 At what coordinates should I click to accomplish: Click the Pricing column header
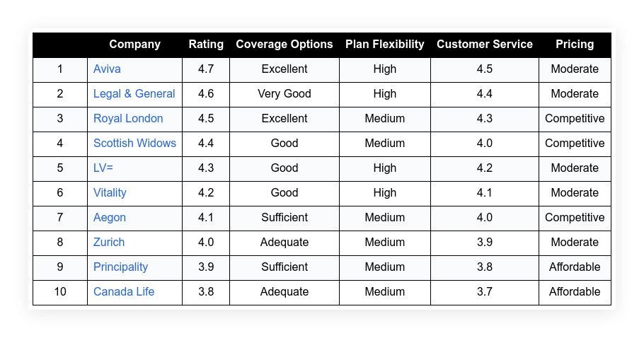[x=575, y=45]
